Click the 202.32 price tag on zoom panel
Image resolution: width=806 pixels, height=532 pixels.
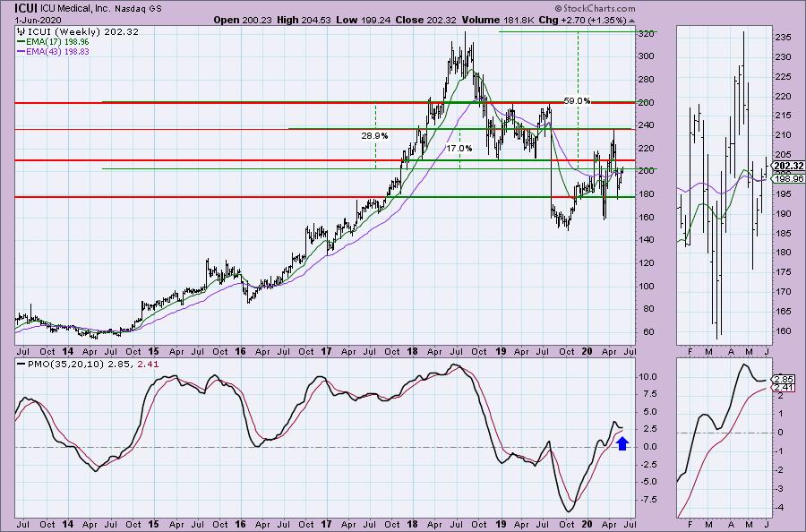[x=788, y=166]
